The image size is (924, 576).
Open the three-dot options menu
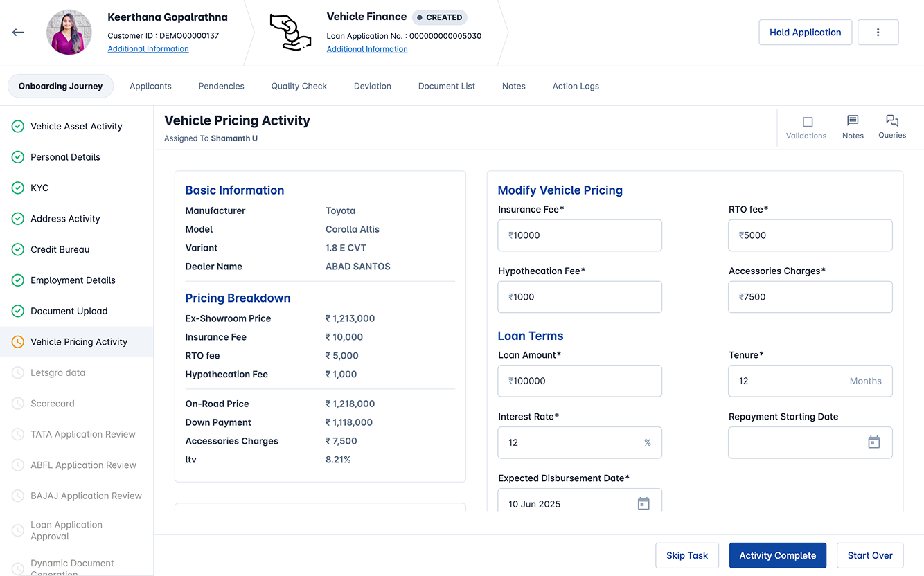tap(878, 32)
